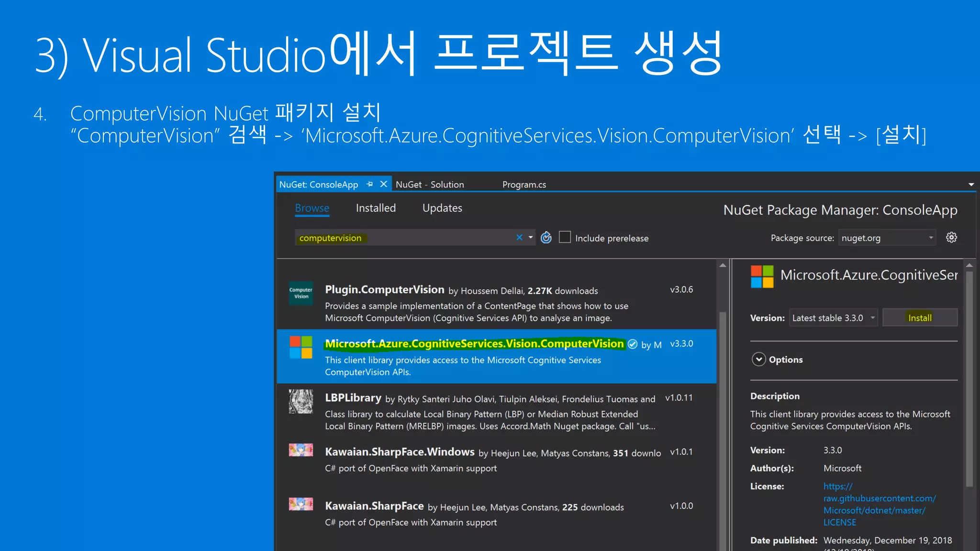Click the verified checkmark badge on ComputerVision package
The image size is (980, 551).
(633, 344)
